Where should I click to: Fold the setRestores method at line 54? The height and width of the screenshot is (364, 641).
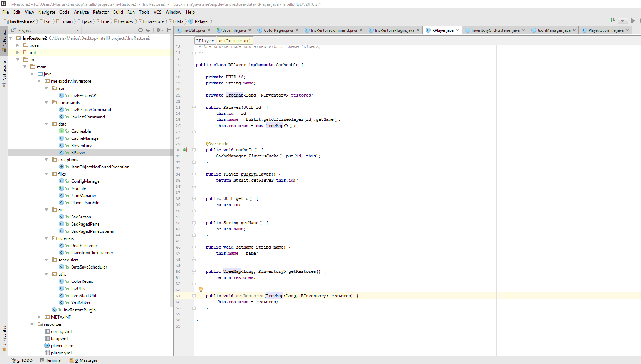[194, 296]
